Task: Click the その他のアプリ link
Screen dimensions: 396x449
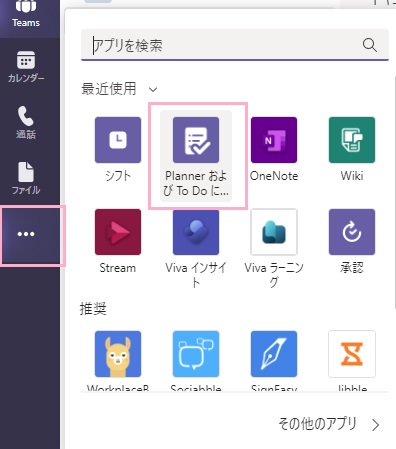Action: click(317, 424)
